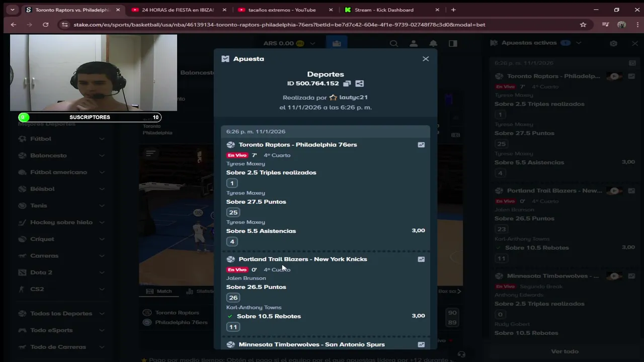Open stats icon for Minnesota Timberwolves active bet
The image size is (644, 362).
click(x=631, y=276)
